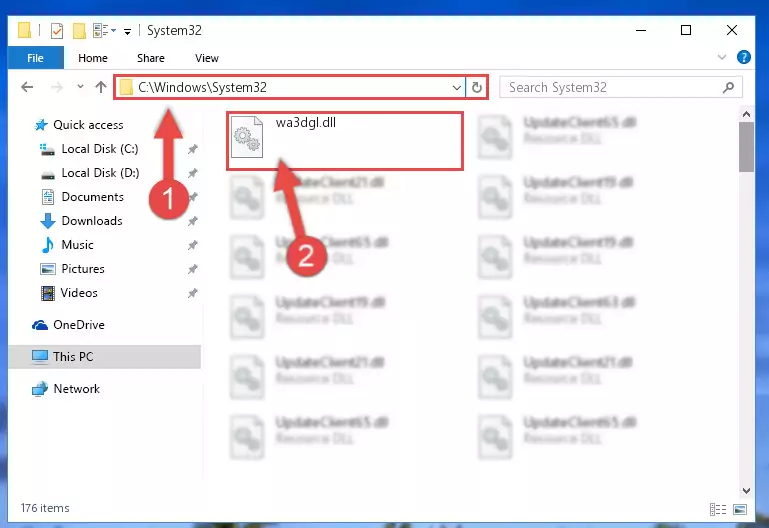Select Network in navigation pane
Viewport: 769px width, 528px height.
(x=77, y=389)
